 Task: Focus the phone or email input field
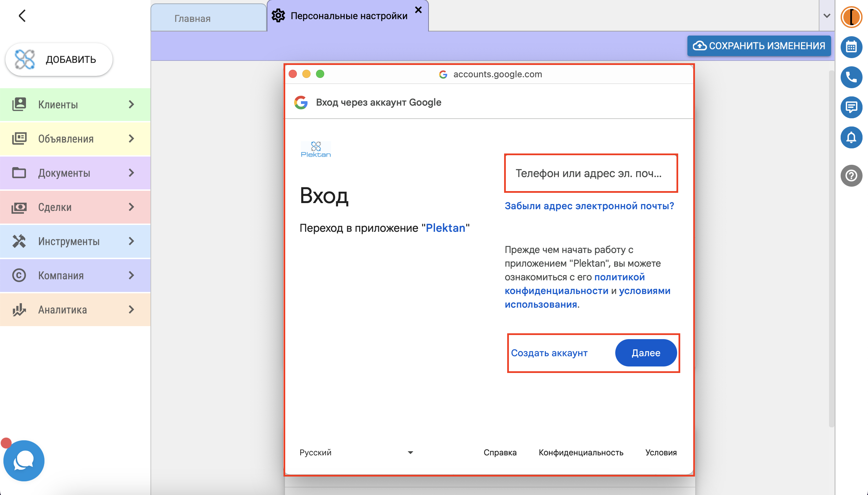[x=591, y=173]
